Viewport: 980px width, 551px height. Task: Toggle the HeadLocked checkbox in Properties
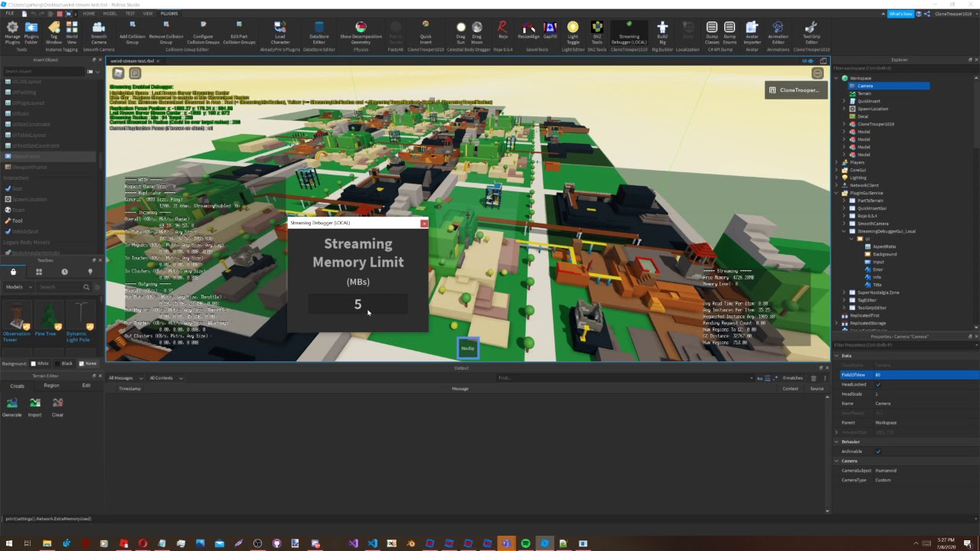878,384
